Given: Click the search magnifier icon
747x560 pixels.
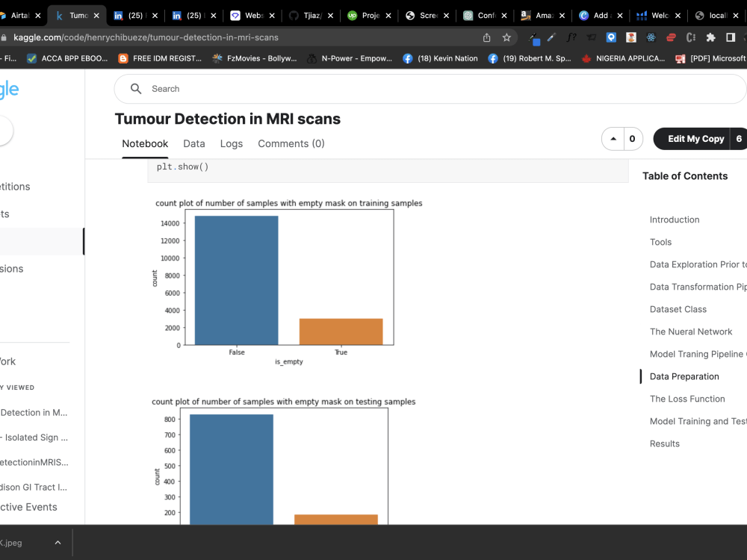Looking at the screenshot, I should (136, 89).
